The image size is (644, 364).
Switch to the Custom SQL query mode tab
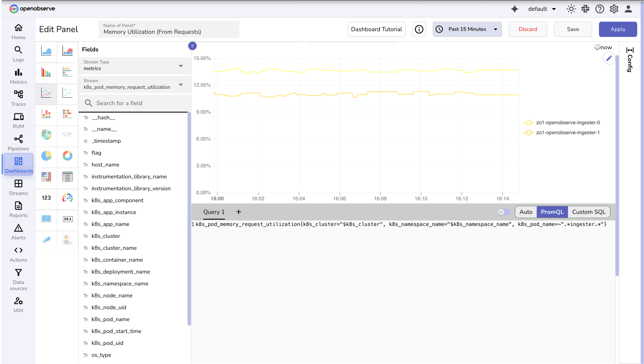[589, 212]
